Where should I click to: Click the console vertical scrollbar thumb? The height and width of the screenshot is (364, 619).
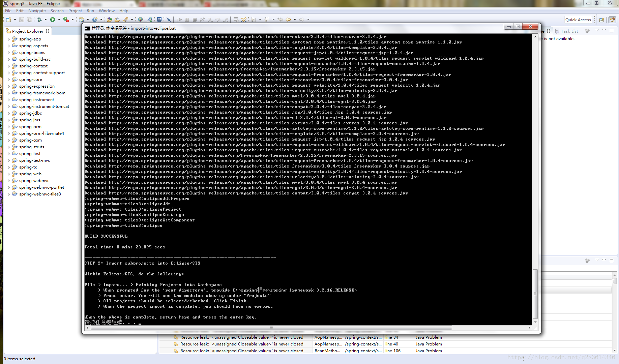tap(535, 294)
